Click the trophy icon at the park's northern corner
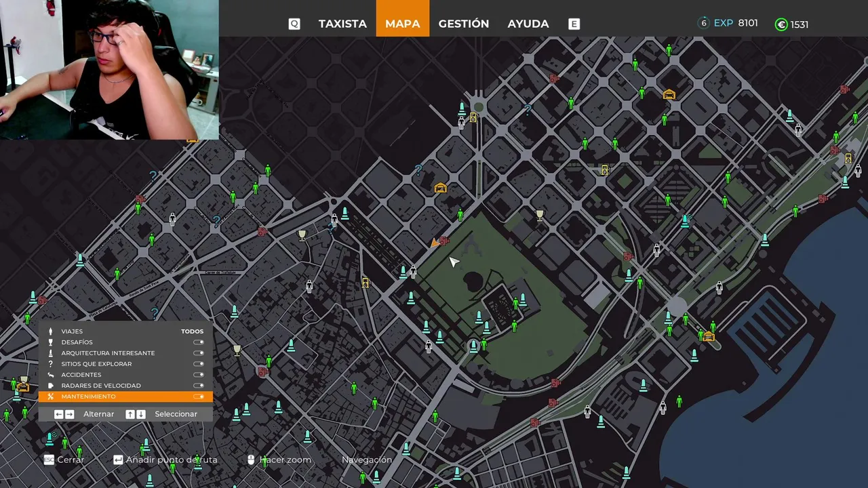 click(x=540, y=216)
